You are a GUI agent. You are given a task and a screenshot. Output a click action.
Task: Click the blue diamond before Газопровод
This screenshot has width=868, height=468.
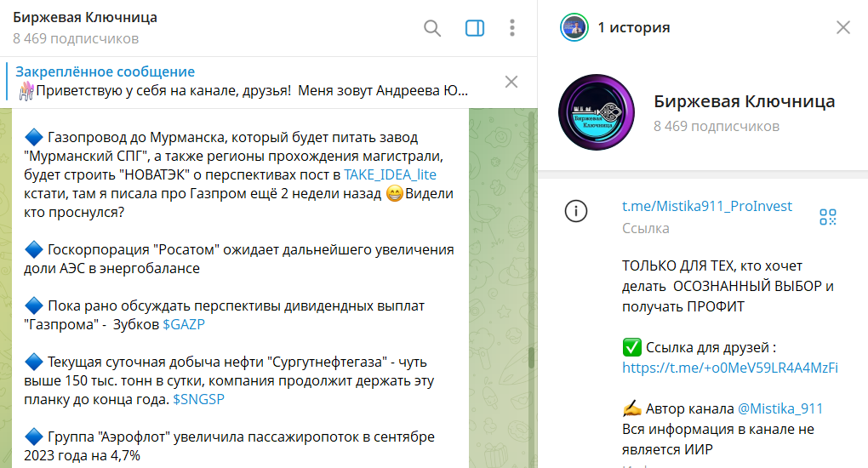(x=34, y=137)
